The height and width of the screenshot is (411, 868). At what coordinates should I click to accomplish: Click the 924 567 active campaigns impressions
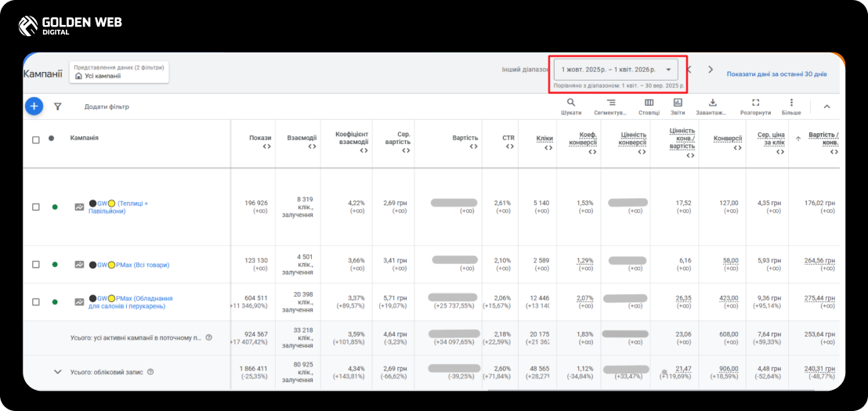[x=255, y=333]
